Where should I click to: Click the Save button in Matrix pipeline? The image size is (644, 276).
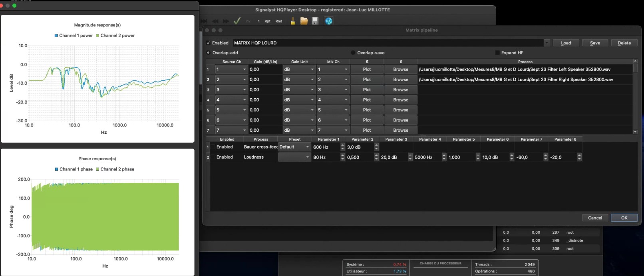click(x=595, y=43)
